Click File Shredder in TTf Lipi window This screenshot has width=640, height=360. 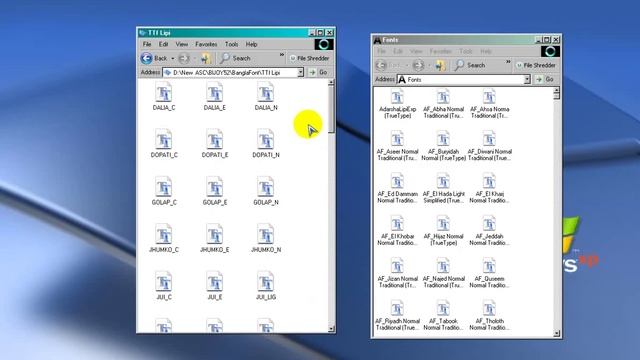tap(310, 58)
